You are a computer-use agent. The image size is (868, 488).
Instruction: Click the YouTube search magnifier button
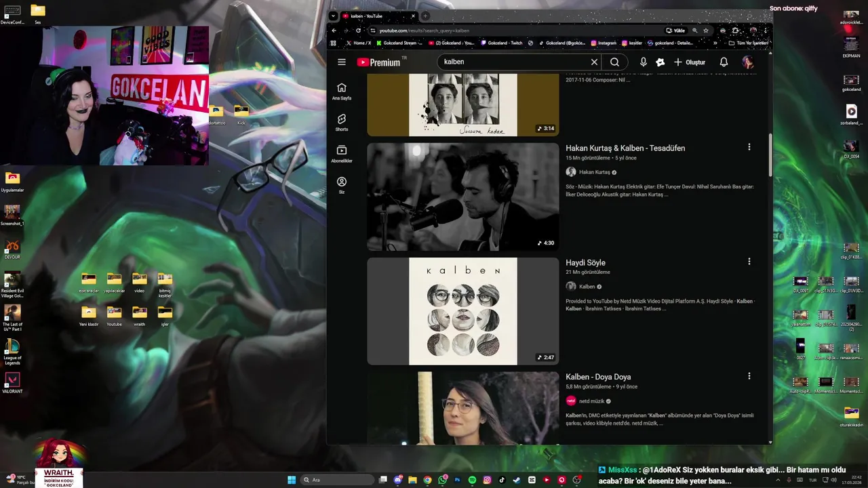point(614,62)
